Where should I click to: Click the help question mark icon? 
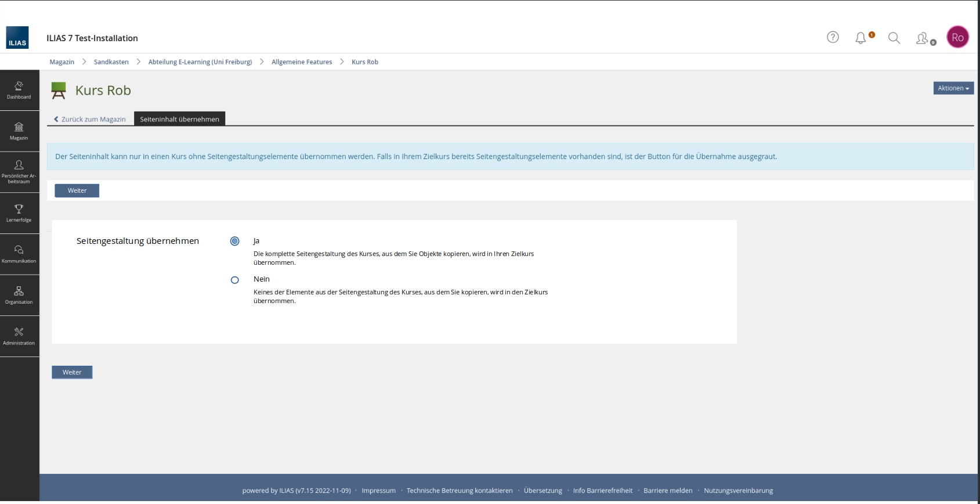833,38
